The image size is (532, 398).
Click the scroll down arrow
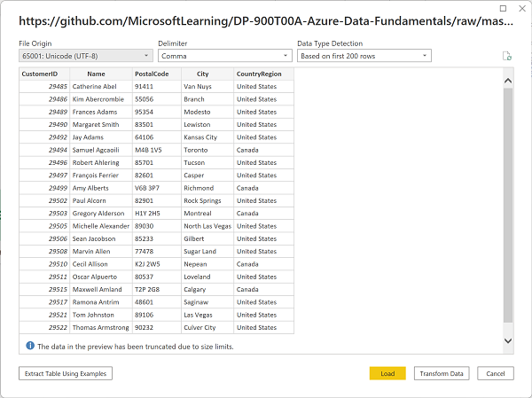click(508, 340)
